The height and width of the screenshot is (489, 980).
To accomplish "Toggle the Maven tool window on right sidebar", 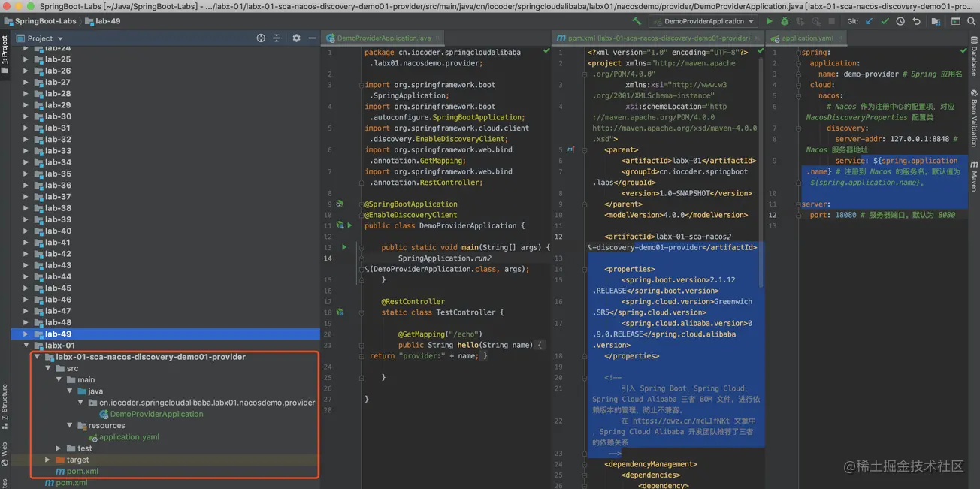I will point(974,176).
